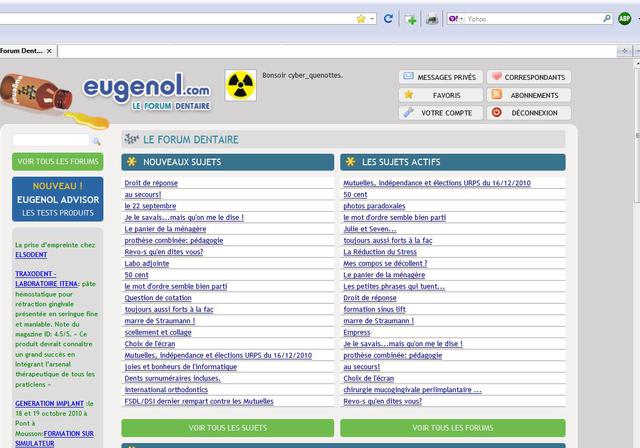Click the Déconnexion button
This screenshot has height=448, width=640.
pyautogui.click(x=529, y=113)
